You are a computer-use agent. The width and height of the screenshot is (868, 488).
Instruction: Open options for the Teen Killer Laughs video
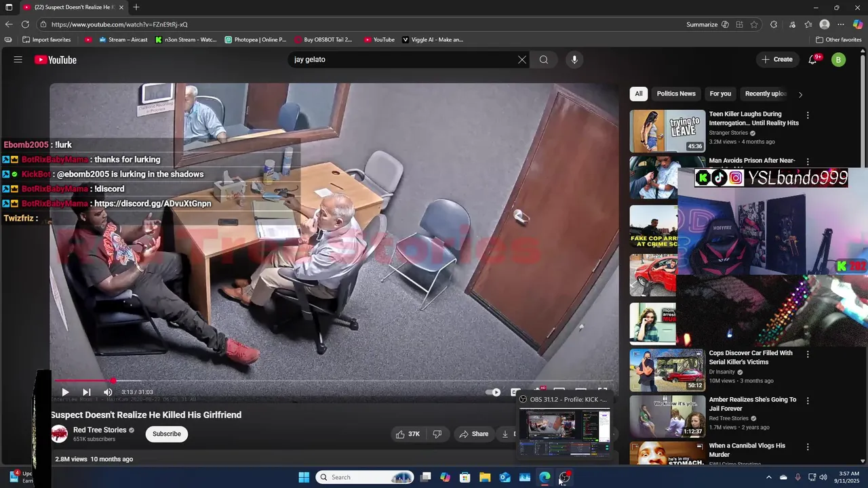pyautogui.click(x=808, y=115)
